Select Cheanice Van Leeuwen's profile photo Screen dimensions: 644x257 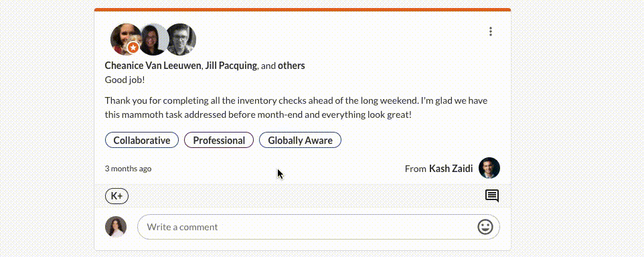(126, 39)
